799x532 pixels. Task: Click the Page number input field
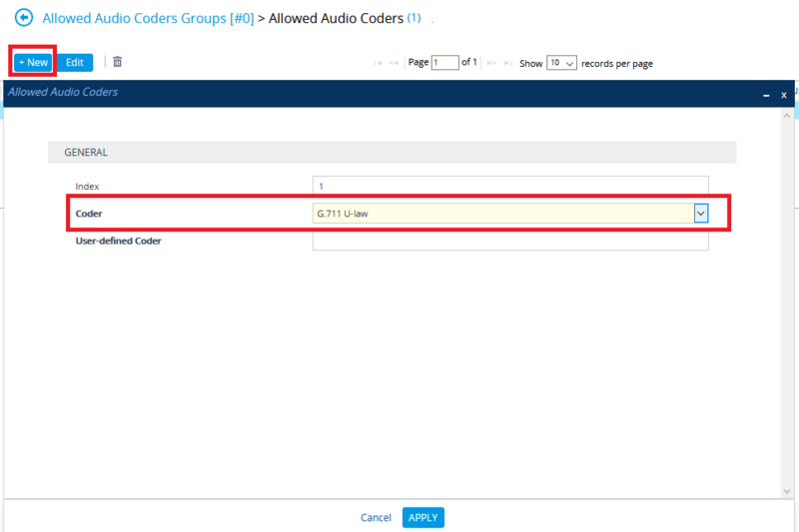[444, 63]
